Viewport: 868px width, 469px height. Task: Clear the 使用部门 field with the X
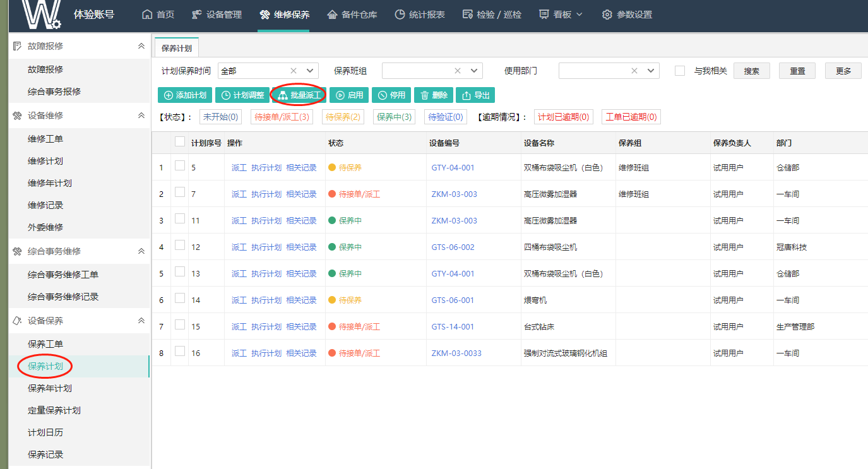coord(634,71)
